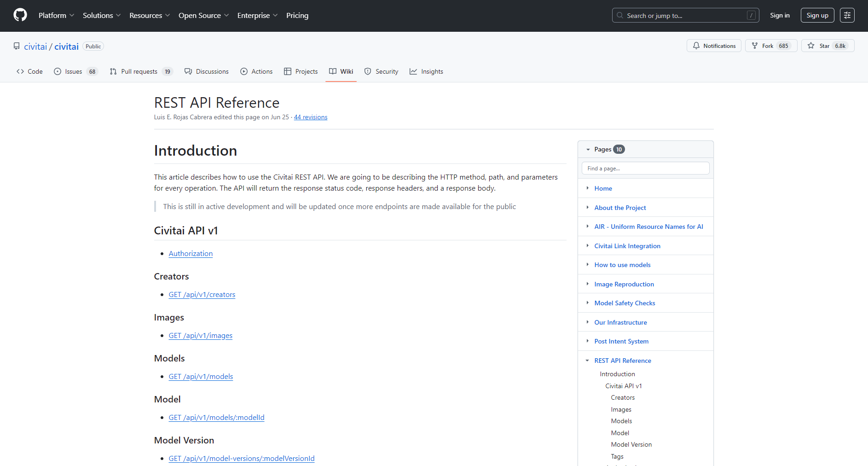Click Sign in
This screenshot has height=466, width=868.
780,15
